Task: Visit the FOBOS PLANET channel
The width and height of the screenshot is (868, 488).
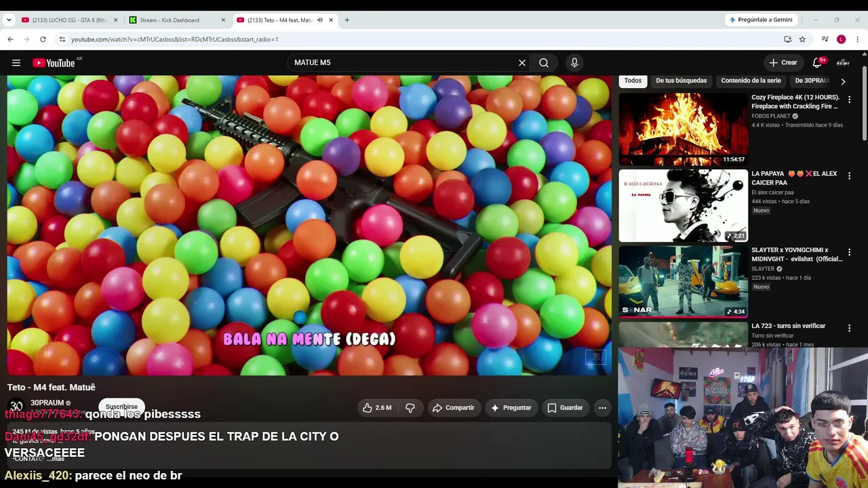Action: (771, 116)
